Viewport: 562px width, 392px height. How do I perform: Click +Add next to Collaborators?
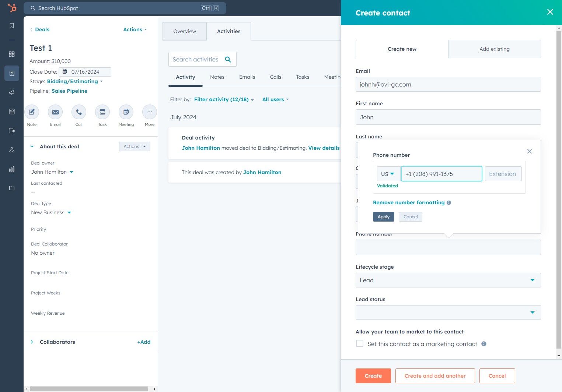[144, 342]
